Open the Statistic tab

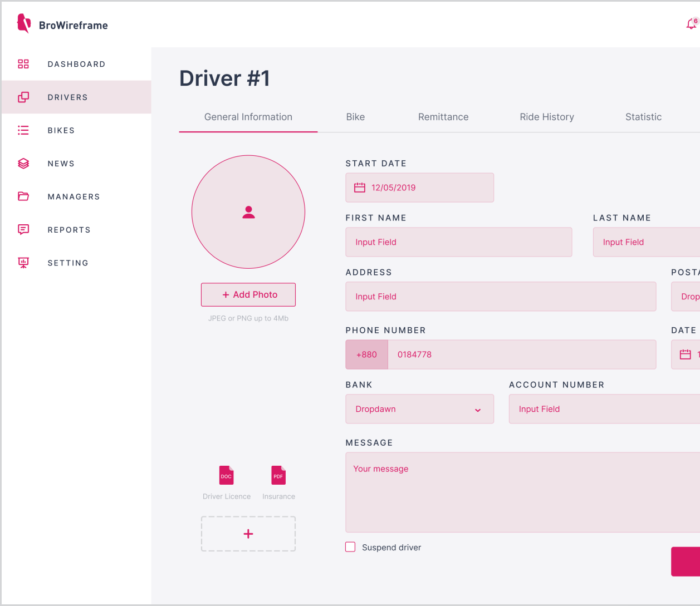pos(643,117)
